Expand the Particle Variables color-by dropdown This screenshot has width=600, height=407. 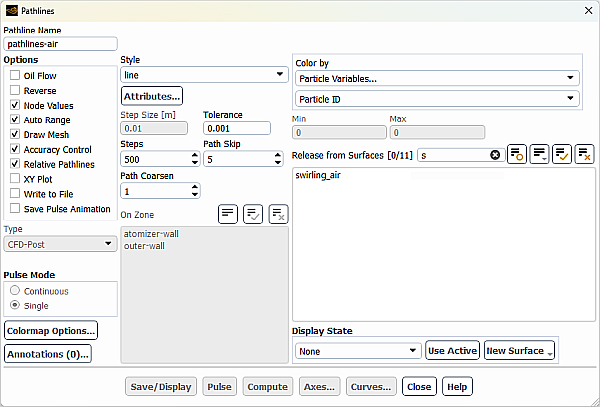[x=437, y=78]
